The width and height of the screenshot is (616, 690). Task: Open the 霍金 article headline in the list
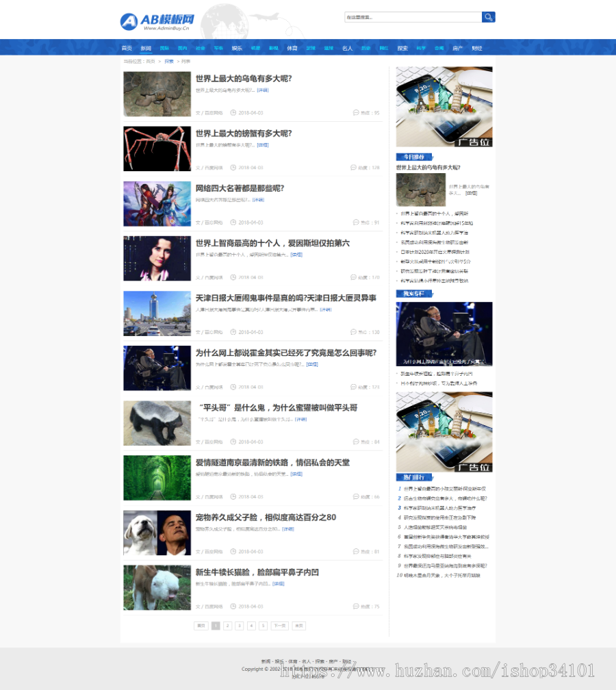(286, 353)
